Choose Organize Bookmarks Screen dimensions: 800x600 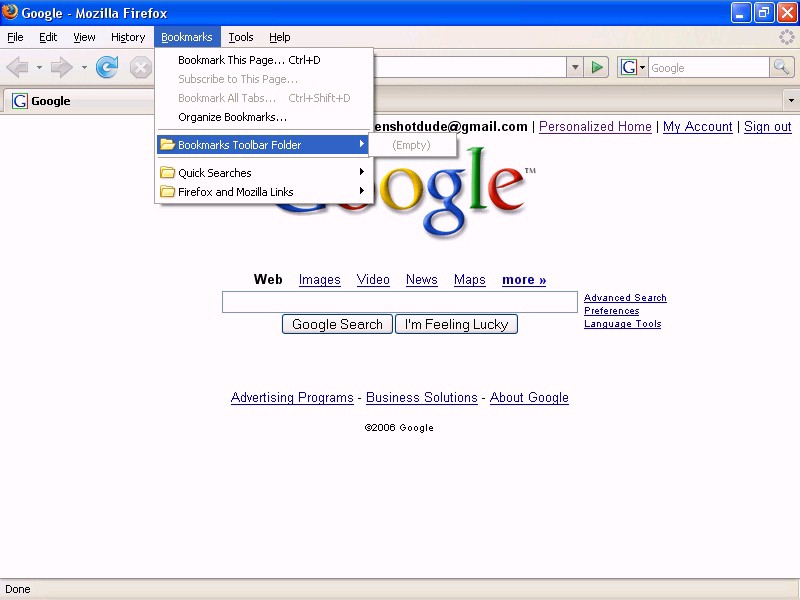pyautogui.click(x=264, y=117)
